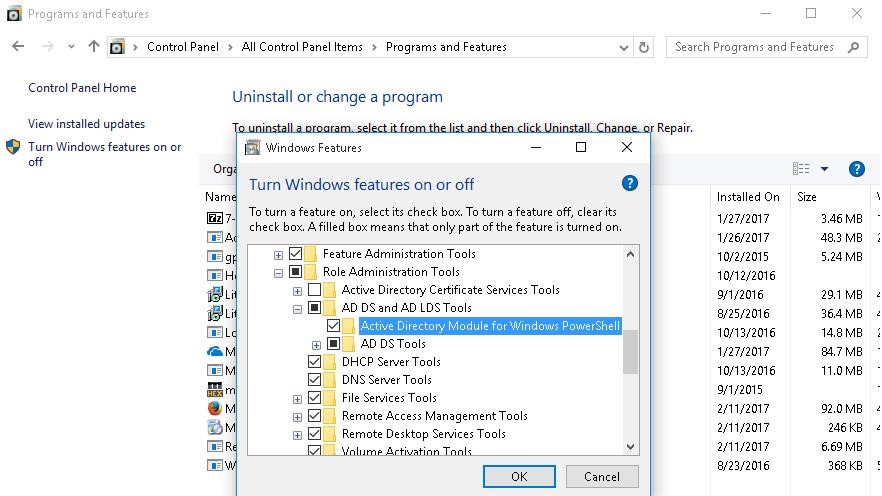
Task: Enable Active Directory Certificate Services Tools checkbox
Action: [315, 290]
